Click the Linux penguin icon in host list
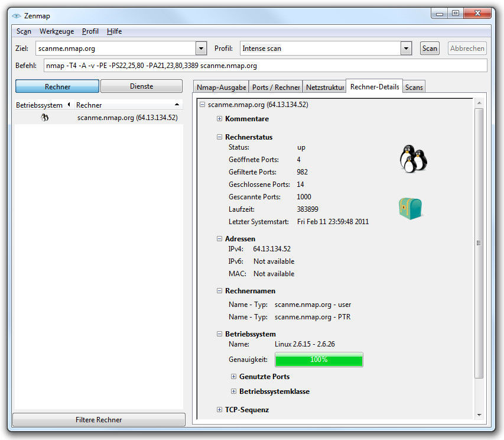The image size is (504, 440). (x=45, y=118)
